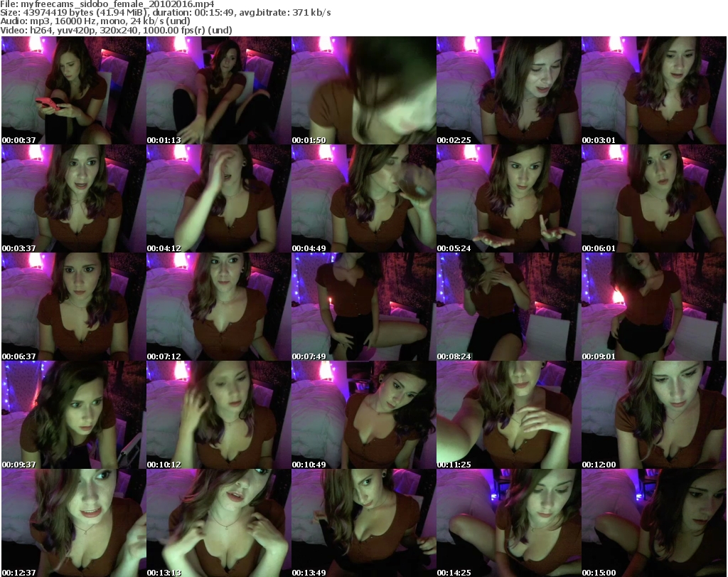Viewport: 728px width, 577px height.
Task: Select the thumbnail timestamped 00:01:50
Action: [363, 90]
